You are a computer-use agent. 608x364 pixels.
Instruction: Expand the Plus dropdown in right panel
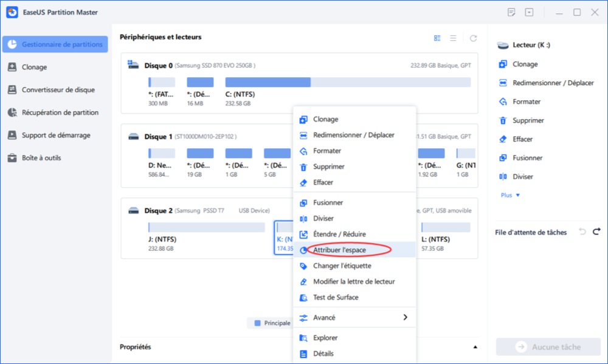pyautogui.click(x=510, y=195)
